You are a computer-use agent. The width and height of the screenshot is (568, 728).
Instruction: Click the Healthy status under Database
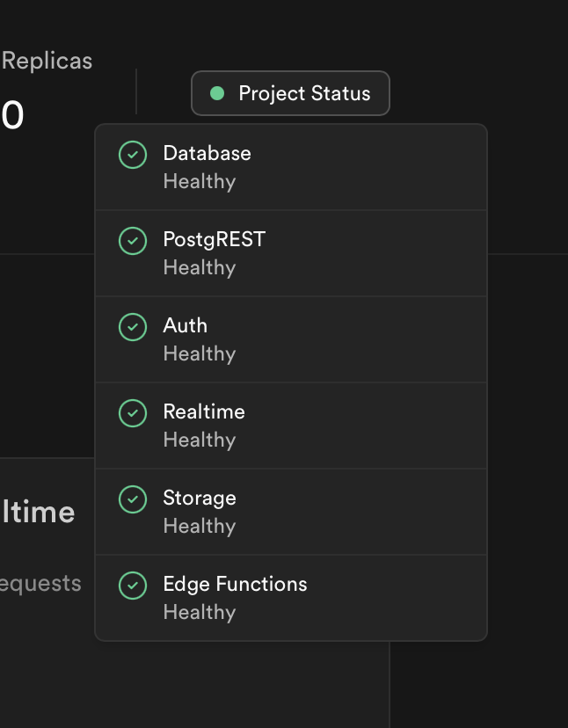[x=200, y=182]
